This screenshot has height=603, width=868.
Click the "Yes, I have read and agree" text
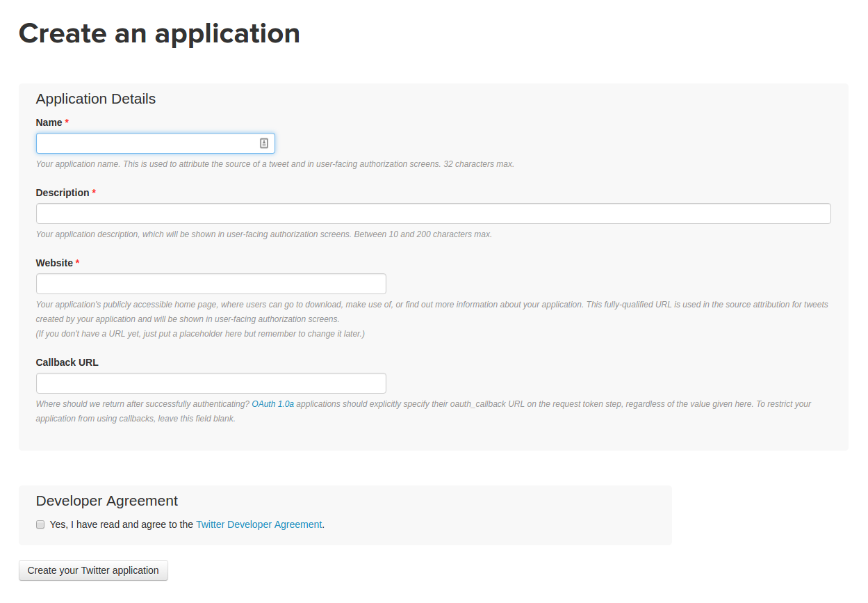(122, 524)
